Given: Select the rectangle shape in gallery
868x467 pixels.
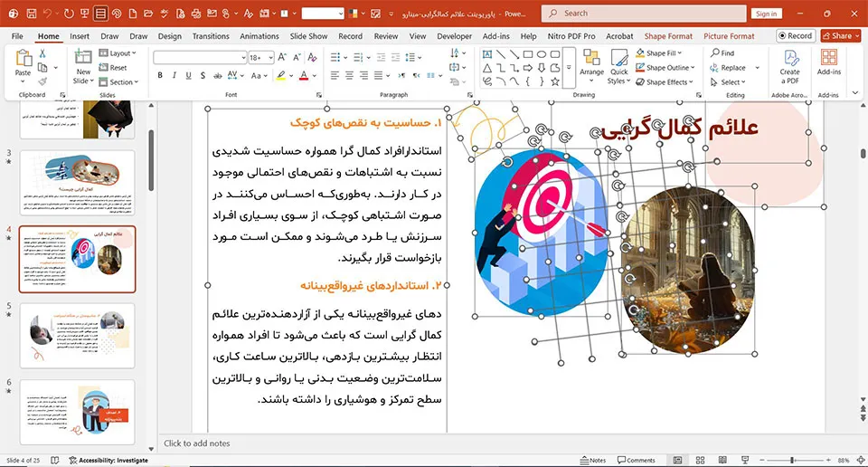Looking at the screenshot, I should (528, 54).
